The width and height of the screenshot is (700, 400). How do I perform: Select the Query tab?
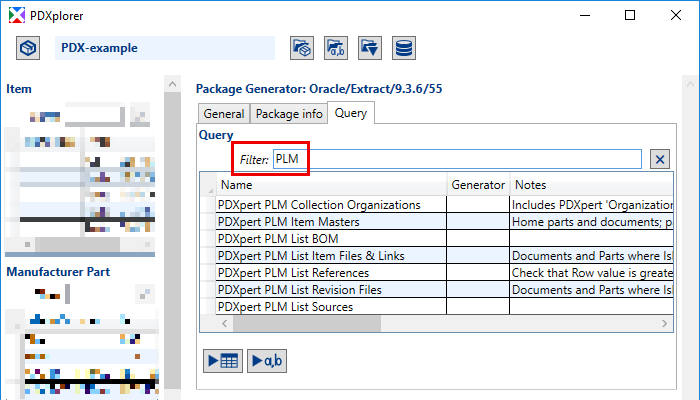tap(351, 113)
